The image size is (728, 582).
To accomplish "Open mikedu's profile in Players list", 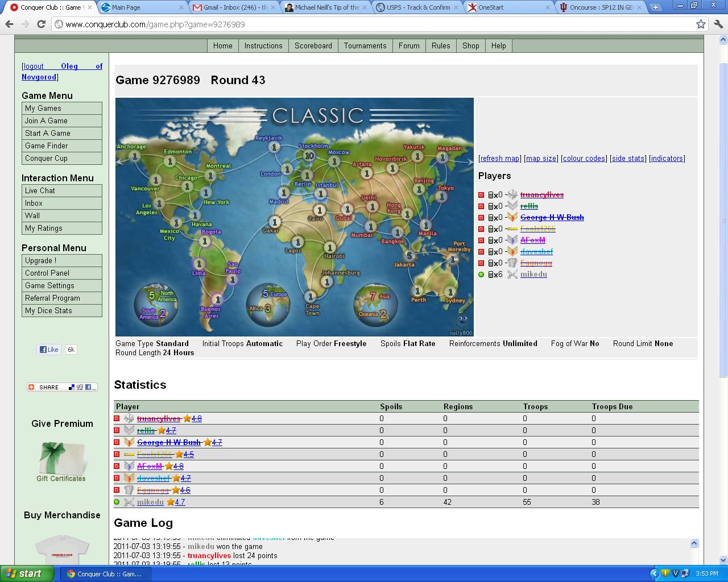I will point(533,274).
